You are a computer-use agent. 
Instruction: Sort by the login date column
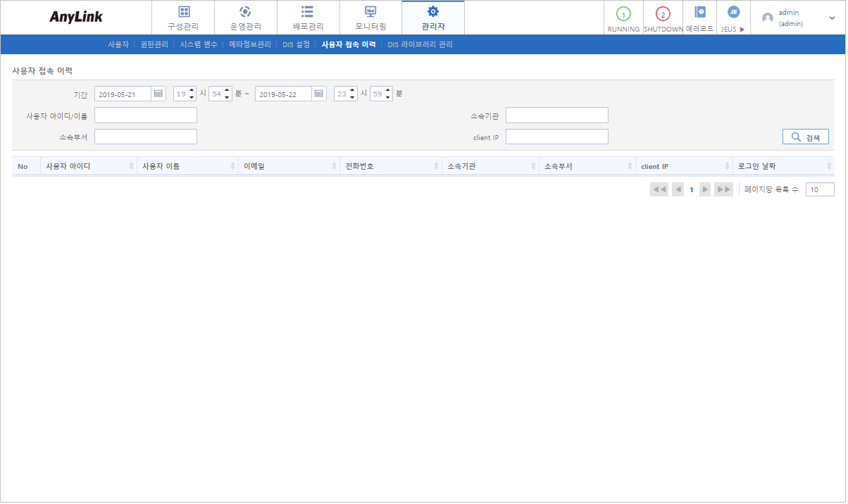[829, 167]
